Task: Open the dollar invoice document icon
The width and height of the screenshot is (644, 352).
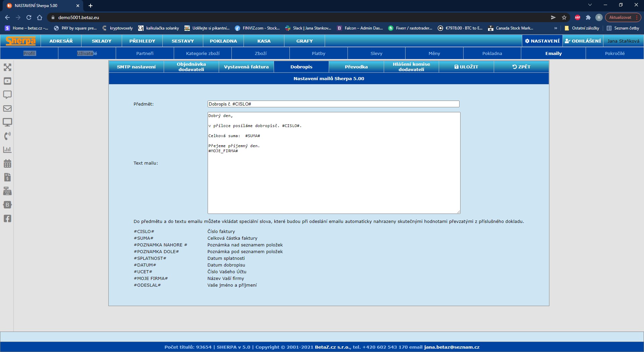Action: point(7,177)
